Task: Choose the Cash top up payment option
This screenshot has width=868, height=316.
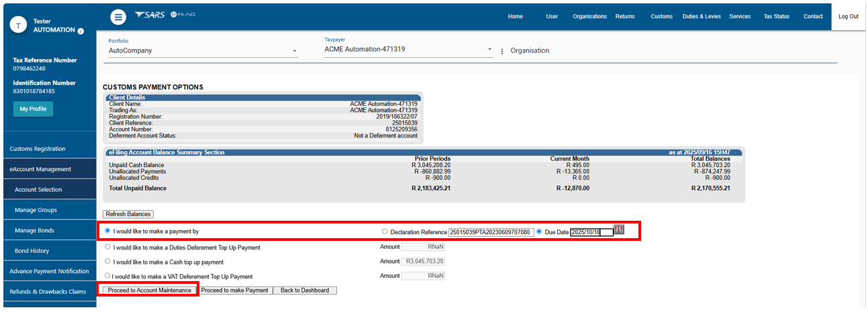Action: 108,262
